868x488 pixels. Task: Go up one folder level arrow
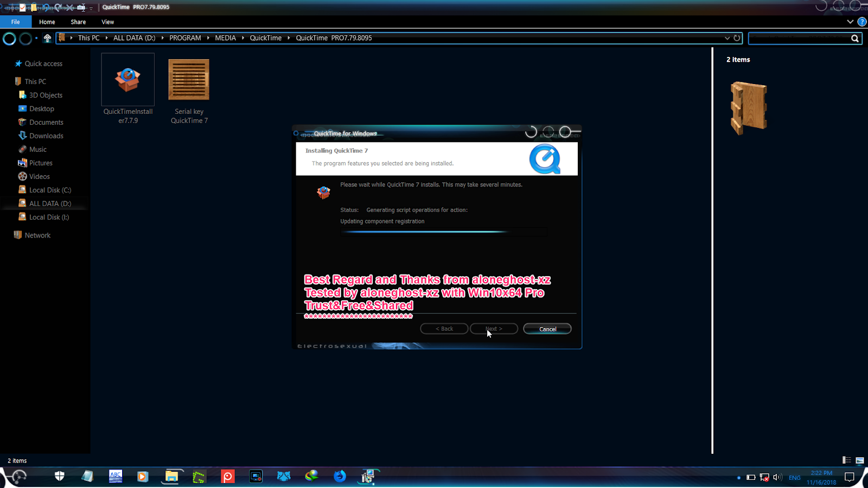point(47,38)
